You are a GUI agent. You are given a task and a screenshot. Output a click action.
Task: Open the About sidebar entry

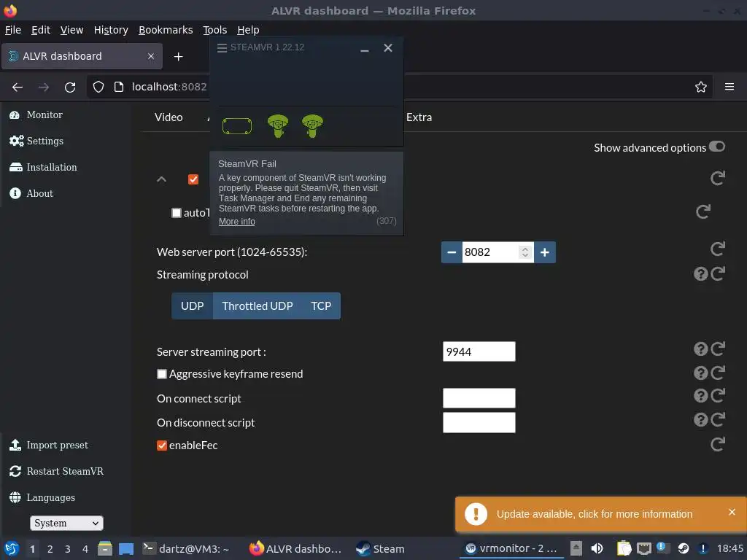[x=31, y=193]
